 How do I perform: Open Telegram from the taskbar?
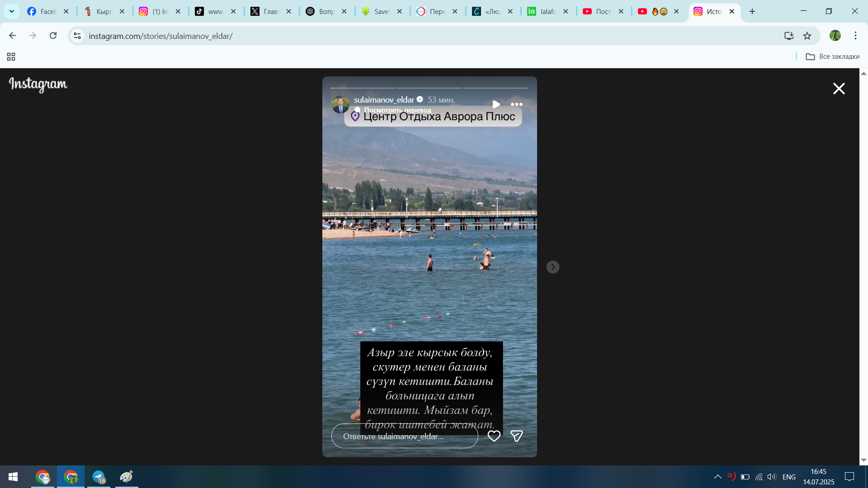tap(99, 477)
